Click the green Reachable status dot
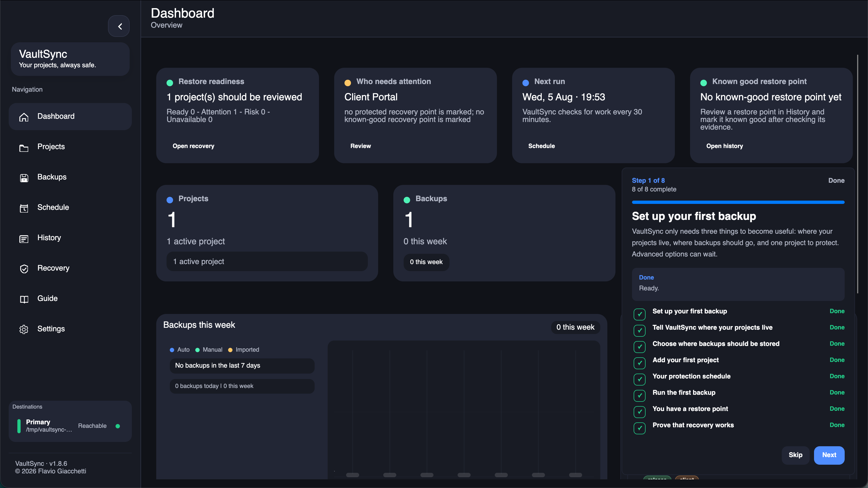This screenshot has height=488, width=868. (118, 426)
